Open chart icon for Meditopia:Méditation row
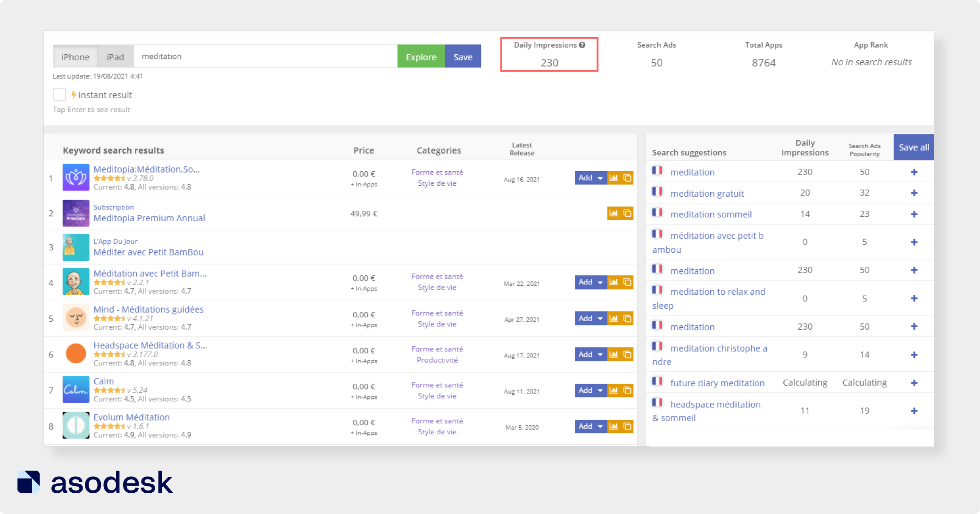The image size is (980, 514). 613,178
